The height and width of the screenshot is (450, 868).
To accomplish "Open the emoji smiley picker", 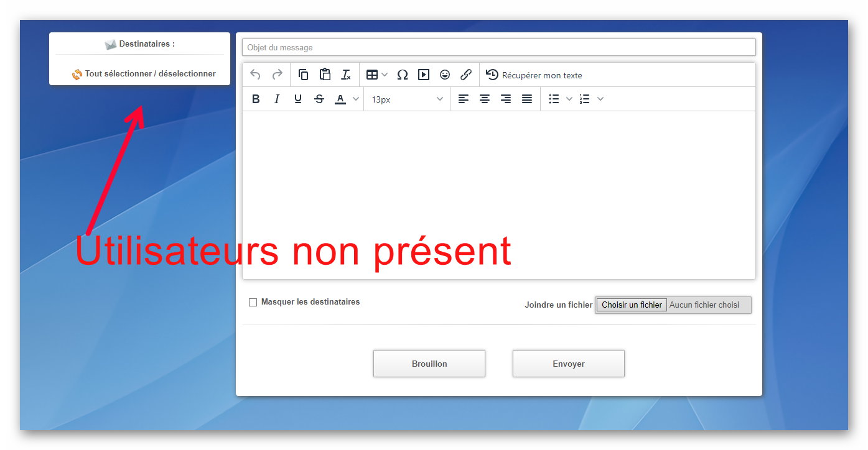I will [x=445, y=75].
